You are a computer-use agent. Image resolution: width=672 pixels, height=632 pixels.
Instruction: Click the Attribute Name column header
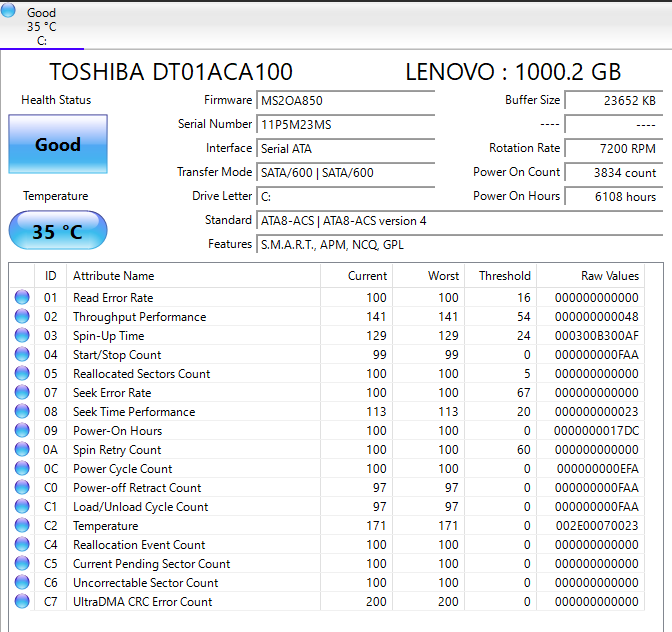[x=193, y=276]
